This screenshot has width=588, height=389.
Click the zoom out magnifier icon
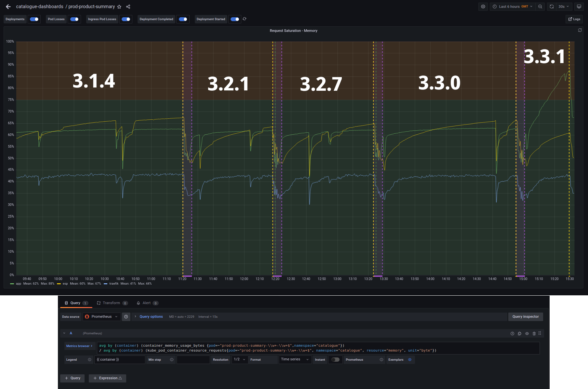click(x=540, y=7)
